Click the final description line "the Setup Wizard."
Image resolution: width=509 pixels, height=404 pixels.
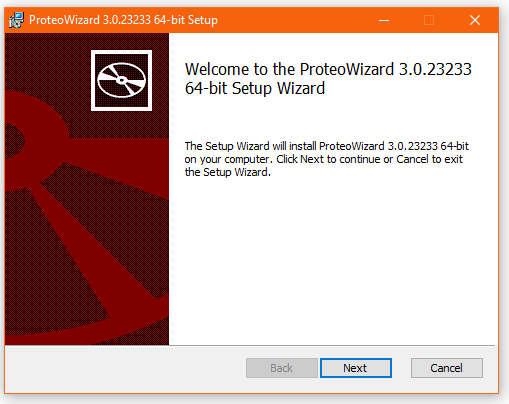(x=228, y=172)
